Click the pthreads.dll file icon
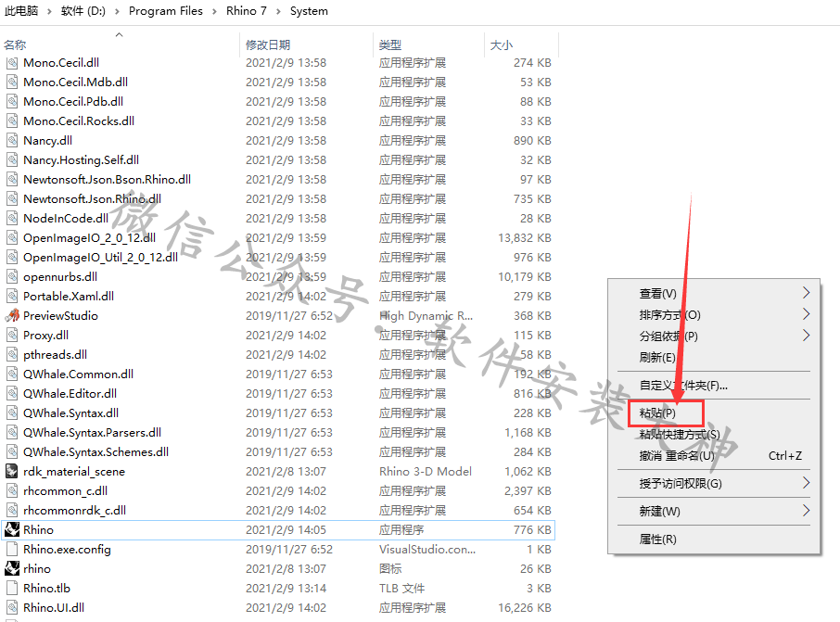This screenshot has width=840, height=622. coord(12,355)
